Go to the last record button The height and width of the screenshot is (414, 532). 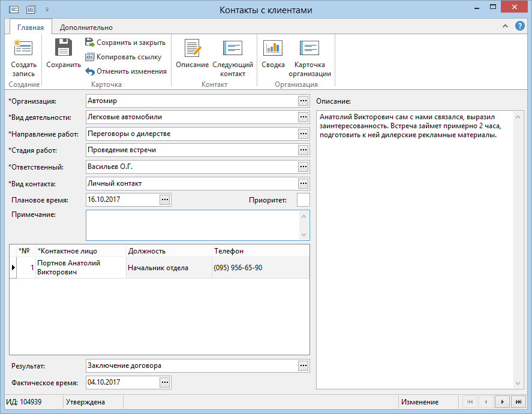[x=518, y=402]
